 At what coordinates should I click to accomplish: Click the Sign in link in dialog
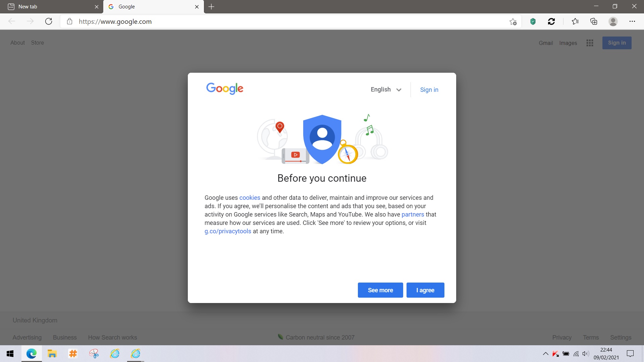point(429,89)
